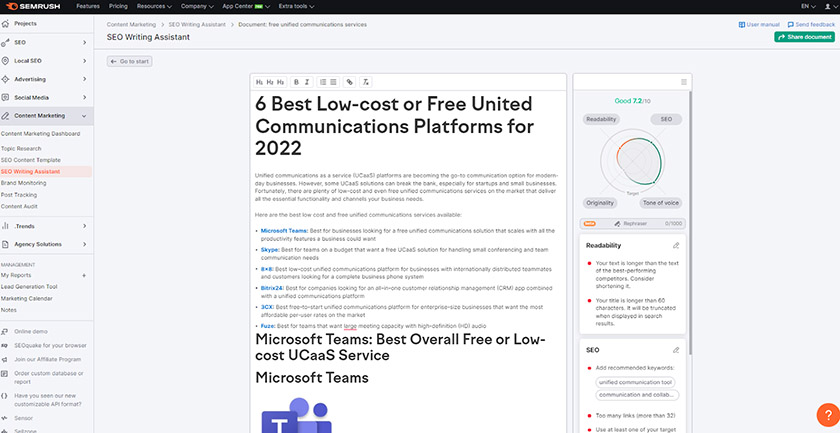Select the SEO tab on the score chart
Viewport: 840px width, 433px height.
tap(666, 119)
